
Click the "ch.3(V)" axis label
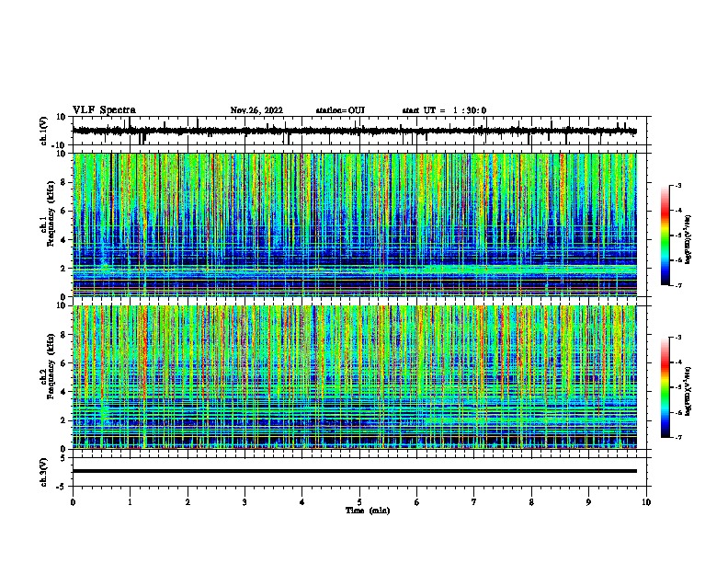click(44, 472)
